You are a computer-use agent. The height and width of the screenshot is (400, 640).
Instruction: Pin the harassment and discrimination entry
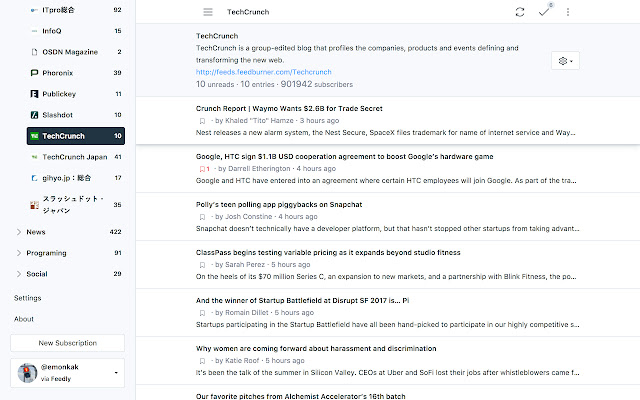point(202,361)
